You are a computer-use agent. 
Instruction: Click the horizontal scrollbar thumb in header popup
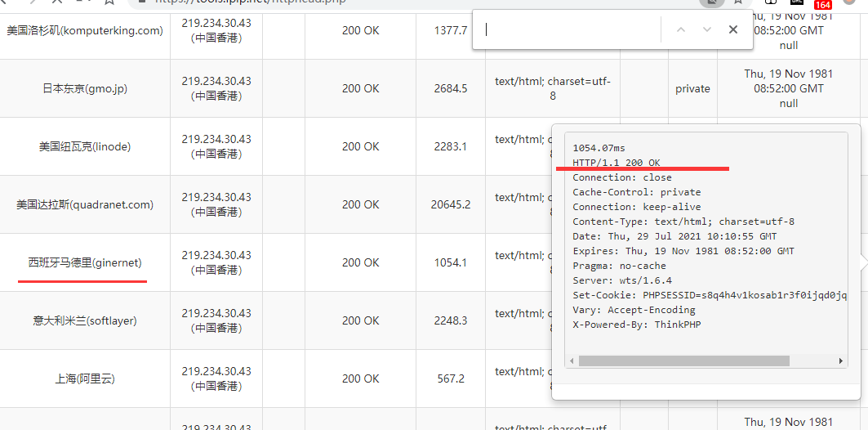[x=684, y=361]
